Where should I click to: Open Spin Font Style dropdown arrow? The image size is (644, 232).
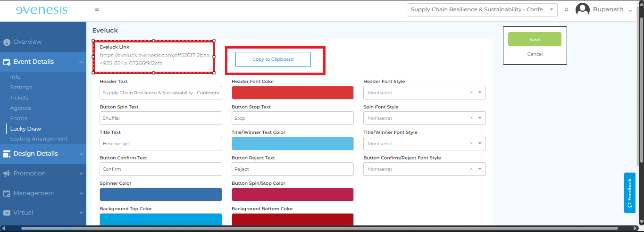480,118
